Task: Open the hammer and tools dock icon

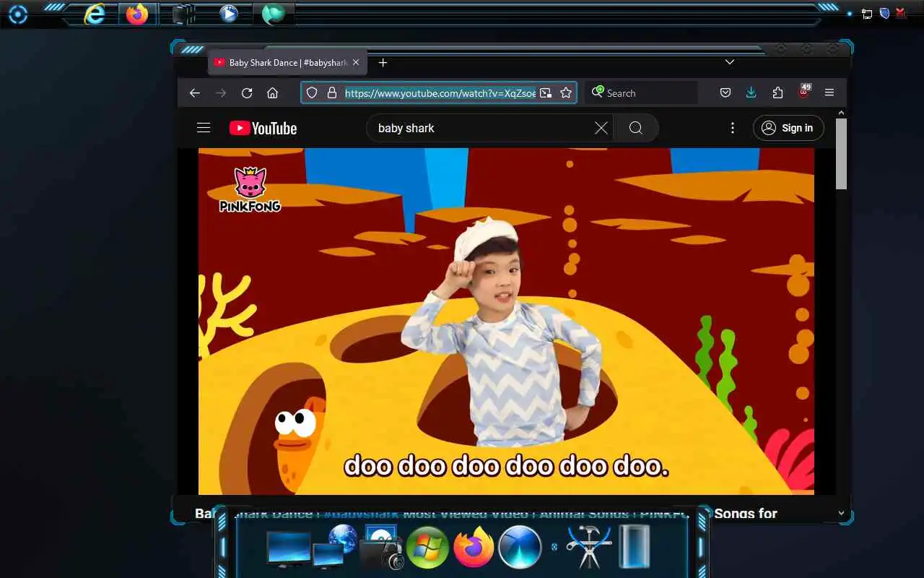Action: [589, 547]
